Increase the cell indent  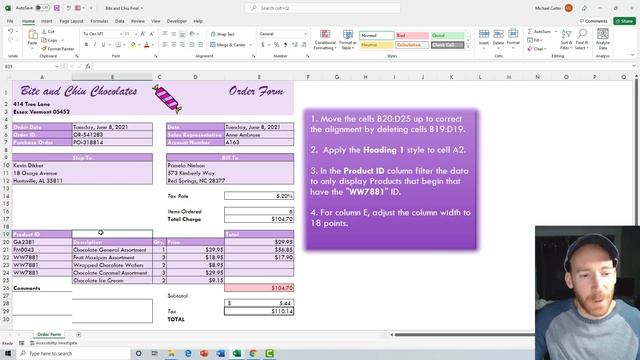point(200,44)
